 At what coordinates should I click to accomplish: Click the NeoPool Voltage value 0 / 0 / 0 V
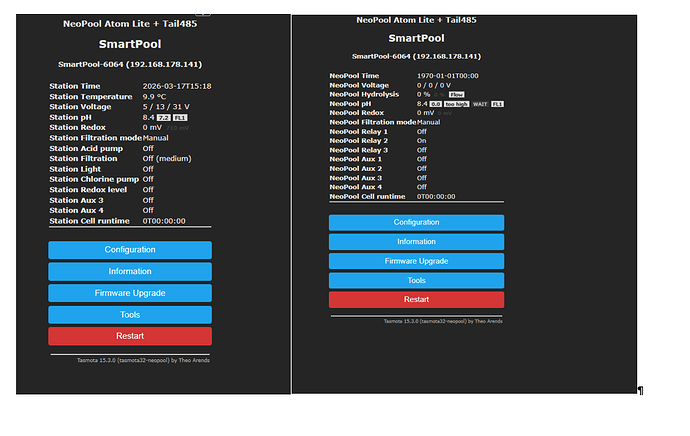433,85
